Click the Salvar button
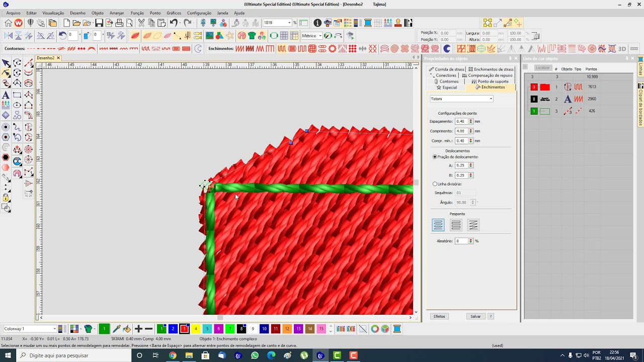 475,316
